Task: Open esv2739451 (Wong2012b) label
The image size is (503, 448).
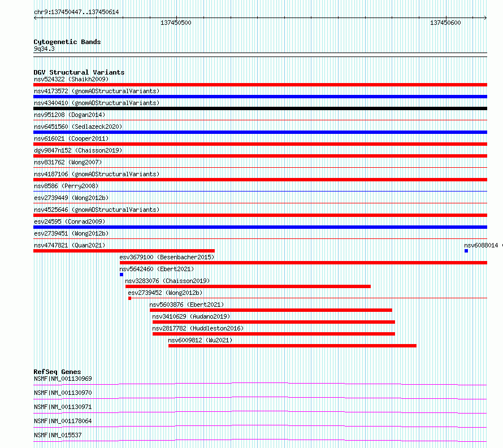Action: tap(71, 233)
